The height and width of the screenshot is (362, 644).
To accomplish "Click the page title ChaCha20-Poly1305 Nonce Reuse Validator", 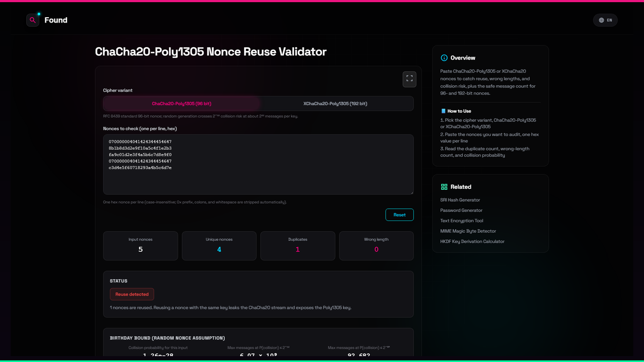I will click(211, 51).
